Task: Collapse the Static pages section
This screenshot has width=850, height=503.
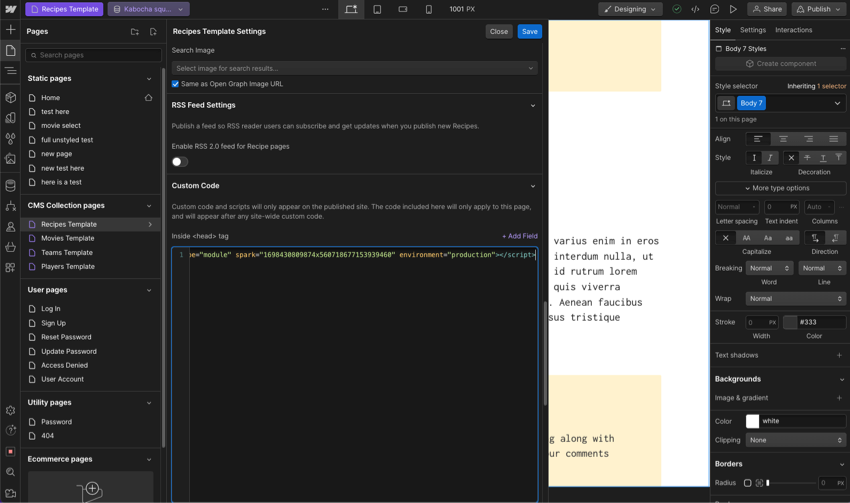Action: pyautogui.click(x=149, y=78)
